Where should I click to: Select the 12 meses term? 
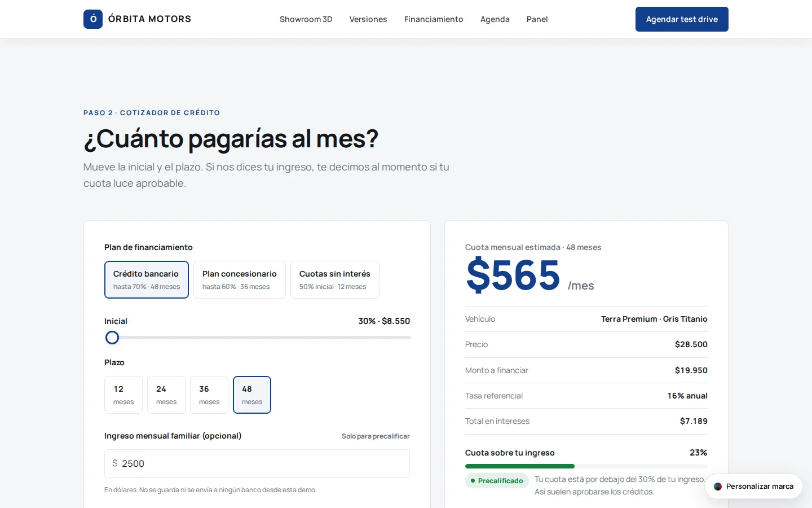(x=123, y=395)
